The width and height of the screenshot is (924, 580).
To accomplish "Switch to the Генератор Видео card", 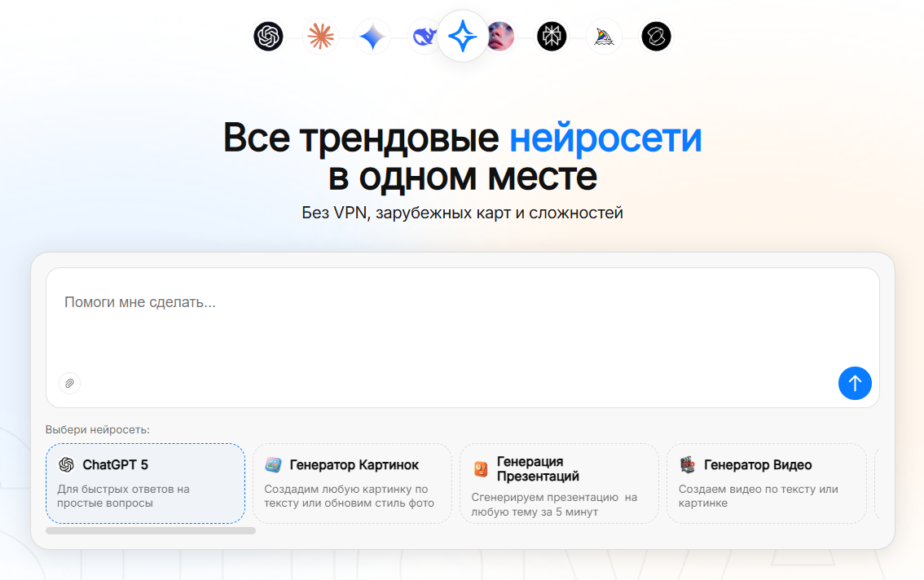I will pos(766,483).
